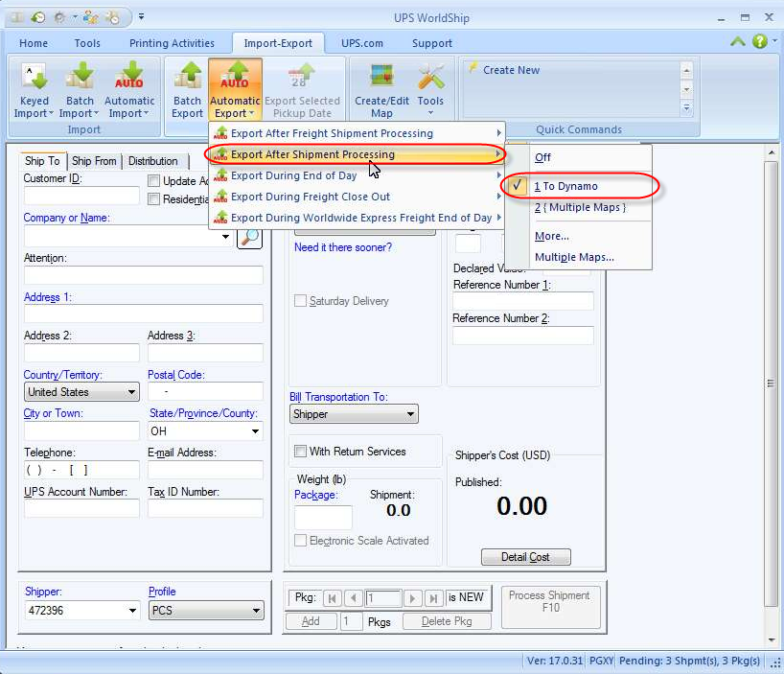Image resolution: width=784 pixels, height=674 pixels.
Task: Go to next package navigation button
Action: pyautogui.click(x=412, y=598)
